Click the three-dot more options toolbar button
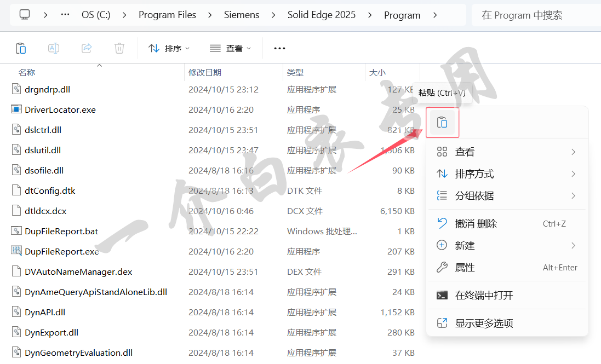 [x=279, y=48]
